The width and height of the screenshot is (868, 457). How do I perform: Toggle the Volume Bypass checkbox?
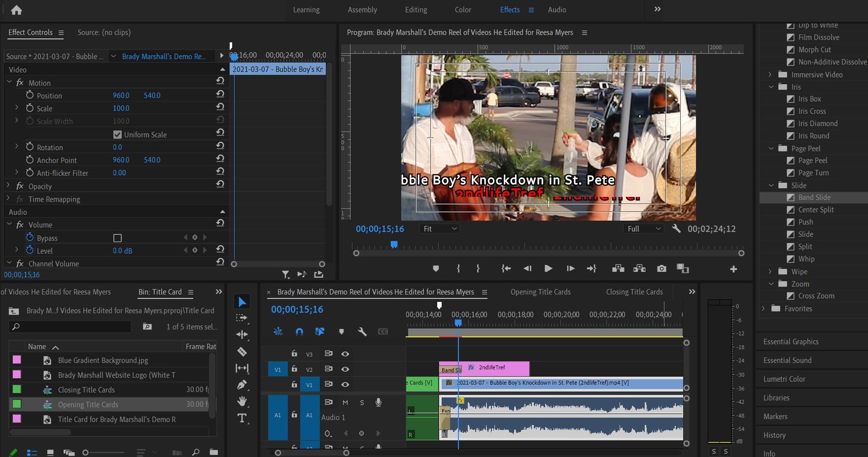click(x=117, y=238)
